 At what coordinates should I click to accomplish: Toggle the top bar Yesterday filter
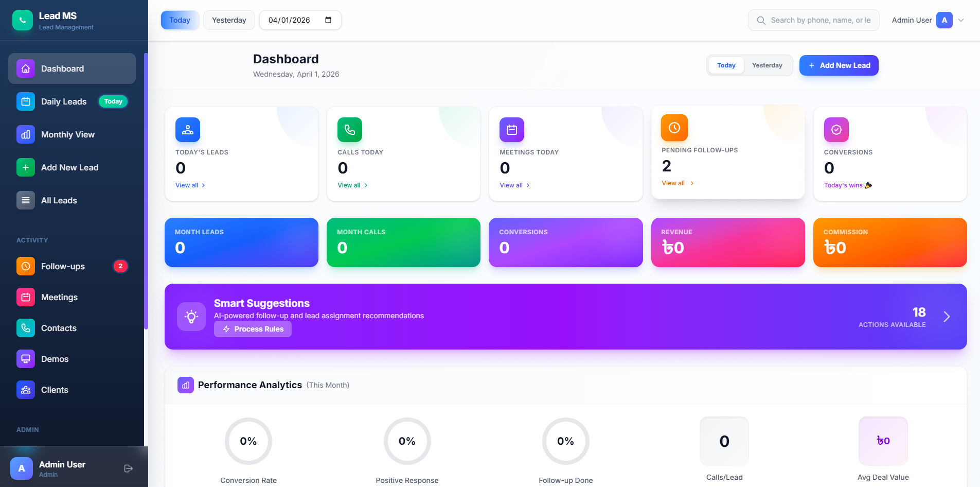[229, 20]
